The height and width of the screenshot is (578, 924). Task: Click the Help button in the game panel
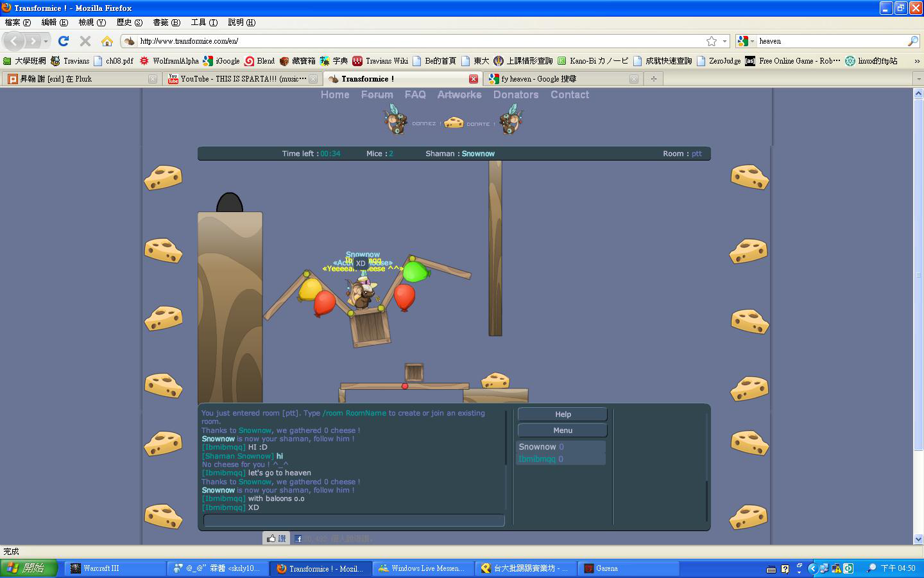click(563, 414)
